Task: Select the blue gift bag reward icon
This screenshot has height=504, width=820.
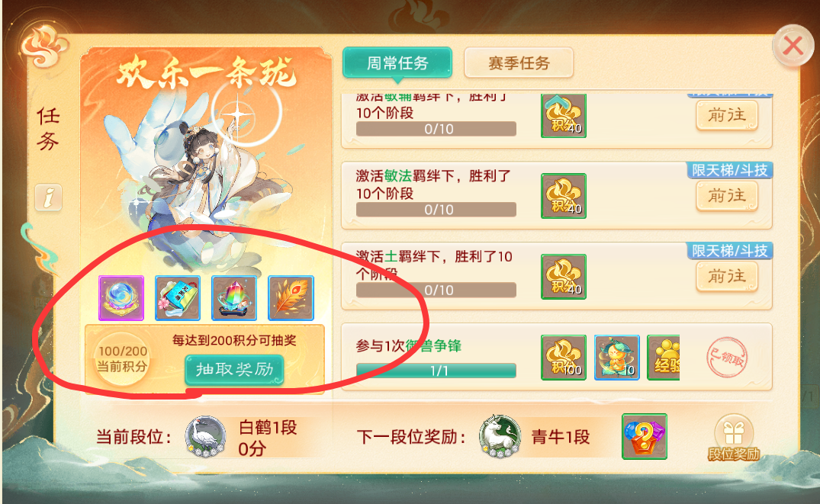Action: pos(178,298)
